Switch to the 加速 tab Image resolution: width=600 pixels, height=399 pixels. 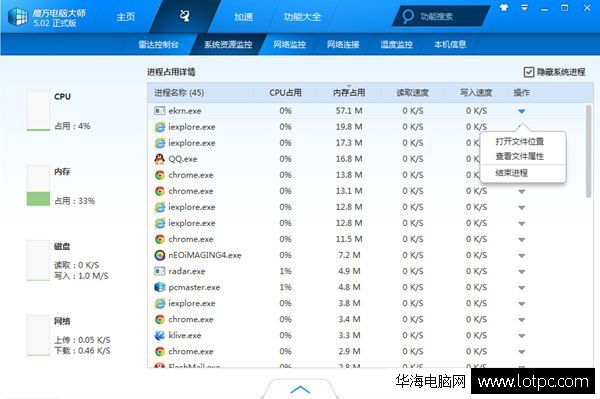pyautogui.click(x=243, y=17)
